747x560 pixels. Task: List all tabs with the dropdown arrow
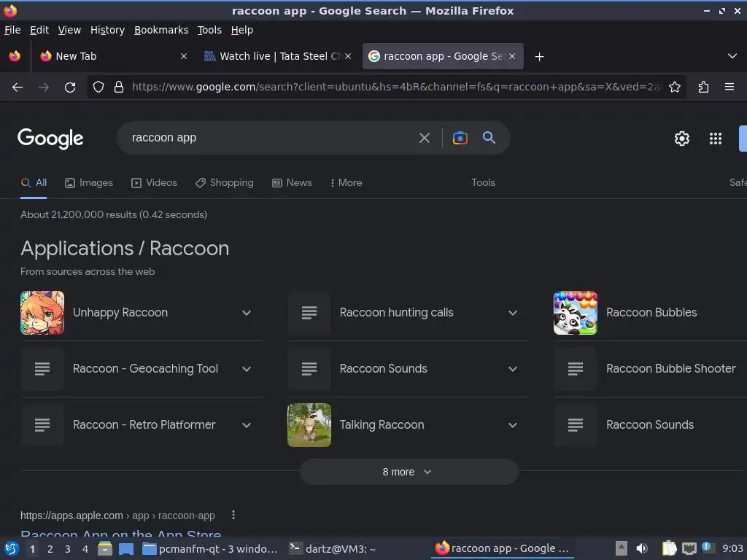[x=732, y=56]
